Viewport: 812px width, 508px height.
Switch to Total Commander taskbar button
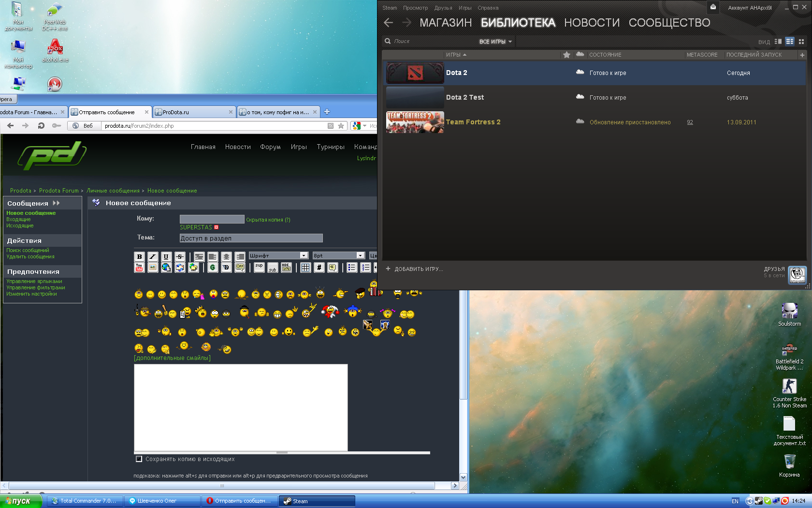tap(85, 501)
